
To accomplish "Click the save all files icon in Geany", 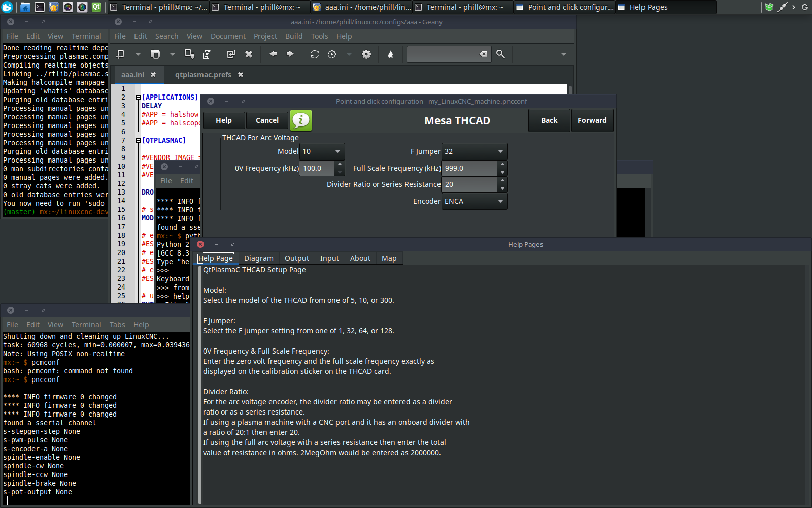I will [x=207, y=54].
